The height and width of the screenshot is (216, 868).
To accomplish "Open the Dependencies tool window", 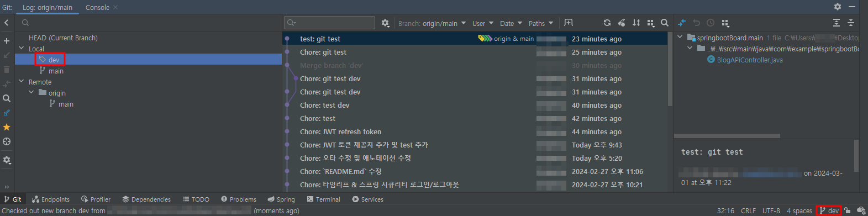I will [146, 199].
